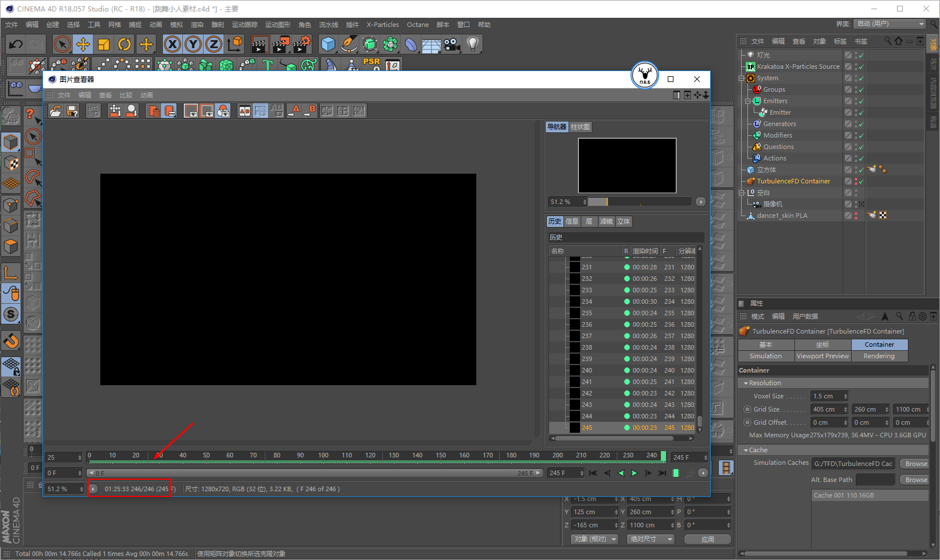940x560 pixels.
Task: Switch to the 柱状图 tab
Action: [580, 127]
